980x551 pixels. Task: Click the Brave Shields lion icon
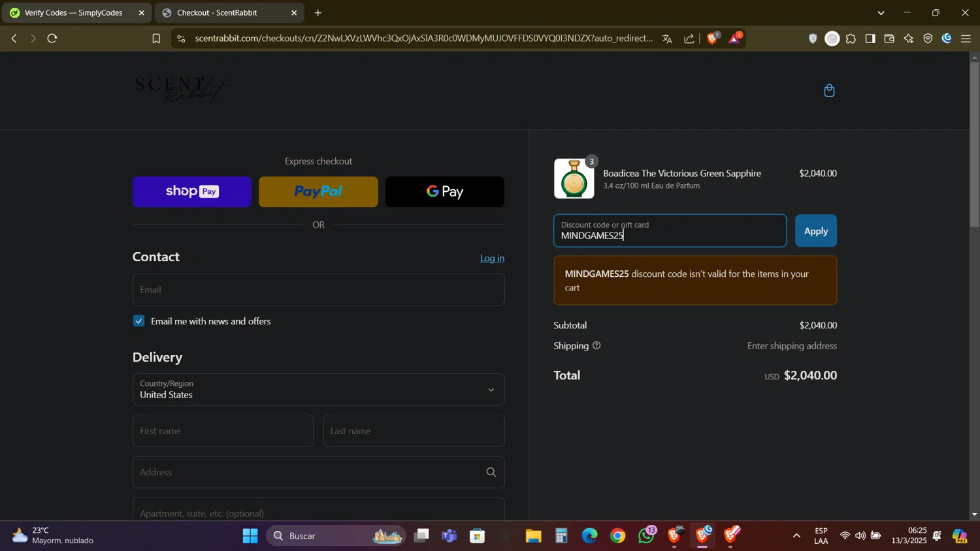point(713,39)
